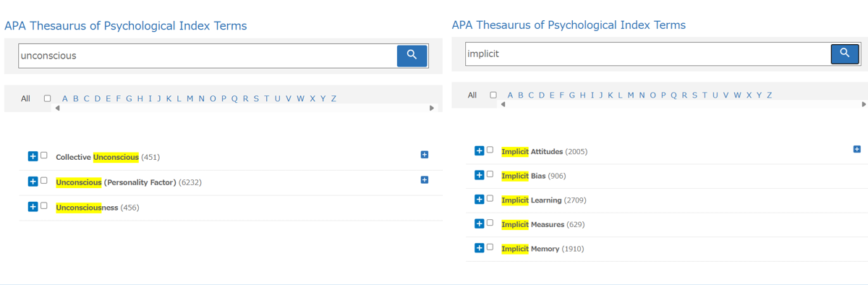Expand the Unconscious (Personality Factor) term

click(x=33, y=182)
